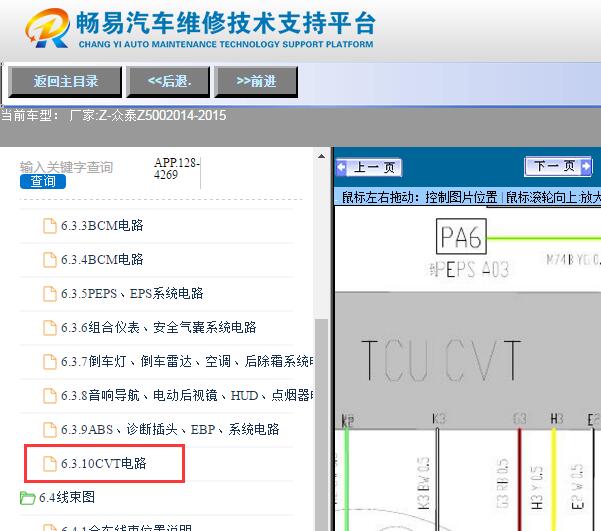This screenshot has height=531, width=601.
Task: Click the right arrow icon on 下一页
Action: [586, 166]
